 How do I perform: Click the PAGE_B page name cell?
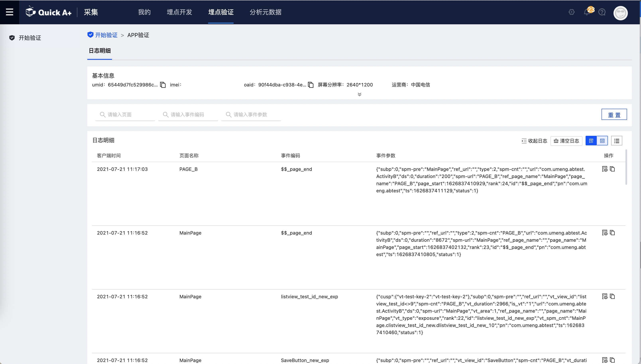click(188, 169)
